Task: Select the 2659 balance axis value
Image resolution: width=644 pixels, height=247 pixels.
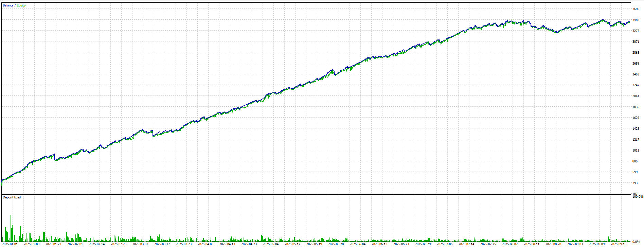Action: point(636,64)
